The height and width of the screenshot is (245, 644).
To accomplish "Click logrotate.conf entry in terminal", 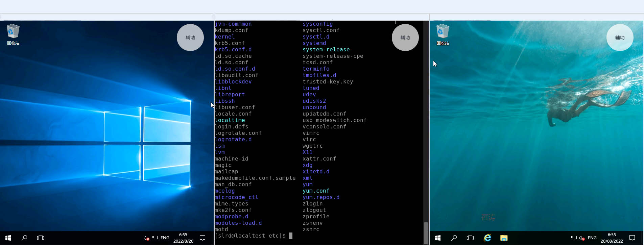I will (238, 133).
